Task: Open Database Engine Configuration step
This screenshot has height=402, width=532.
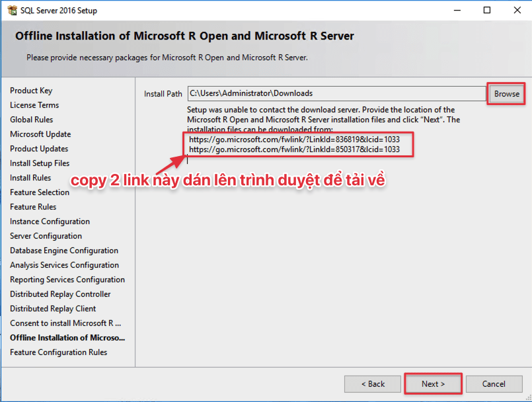Action: click(x=64, y=251)
